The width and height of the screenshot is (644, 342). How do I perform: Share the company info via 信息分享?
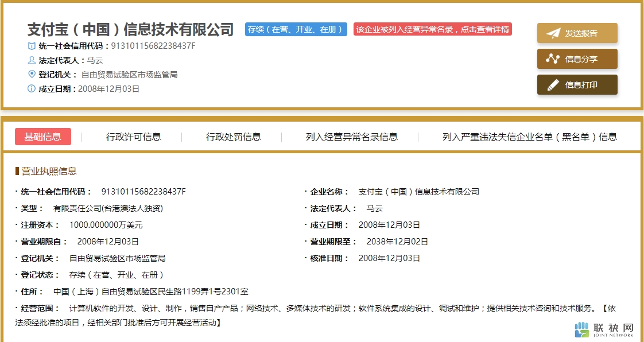(x=577, y=59)
